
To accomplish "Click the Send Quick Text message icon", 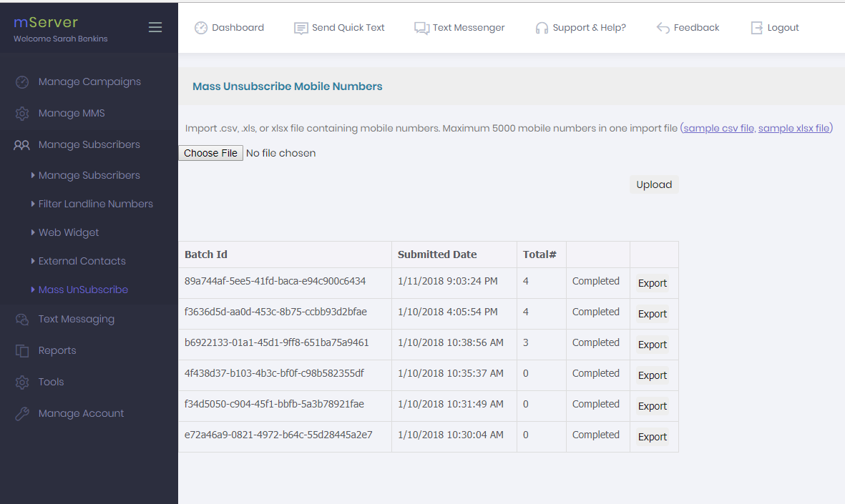I will click(x=301, y=28).
